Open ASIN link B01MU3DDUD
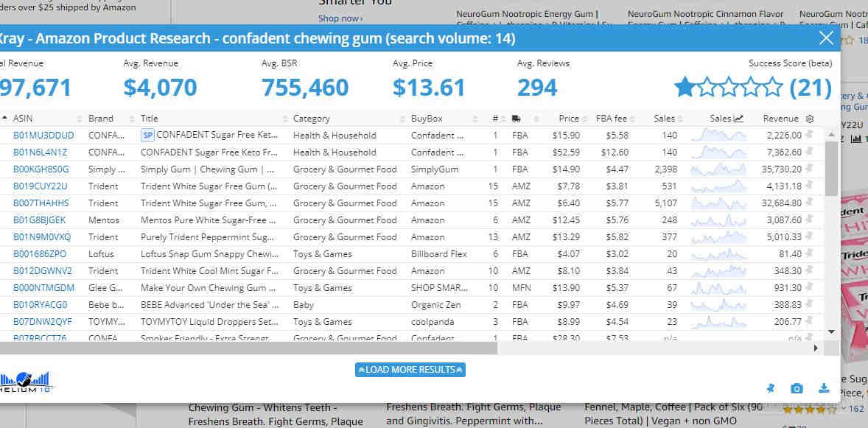Screen dimensions: 868x428 click(43, 135)
